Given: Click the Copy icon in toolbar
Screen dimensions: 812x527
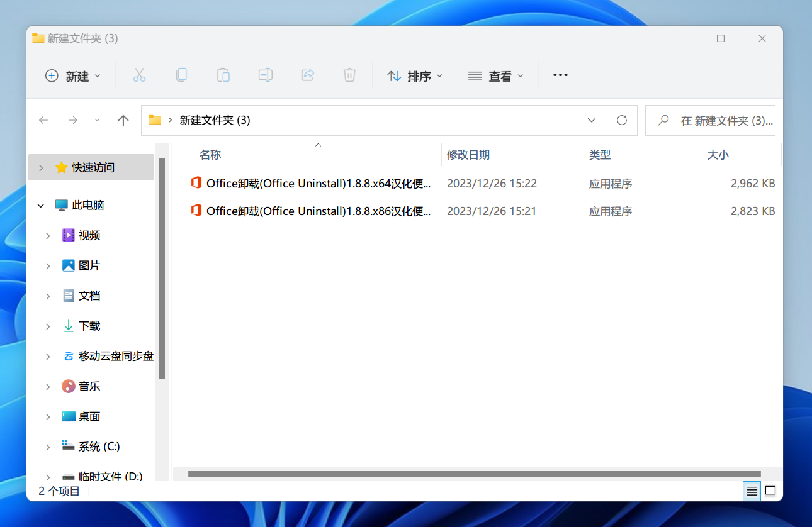Looking at the screenshot, I should (x=181, y=75).
